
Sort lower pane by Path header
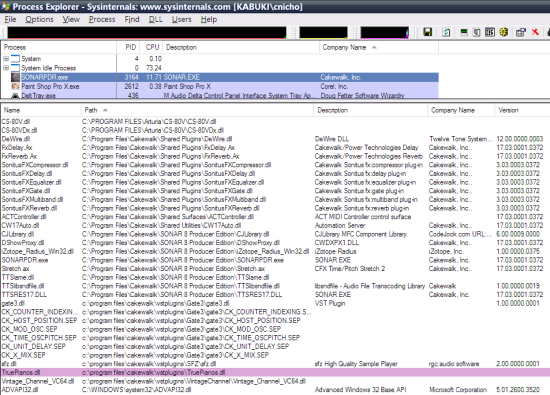[197, 110]
